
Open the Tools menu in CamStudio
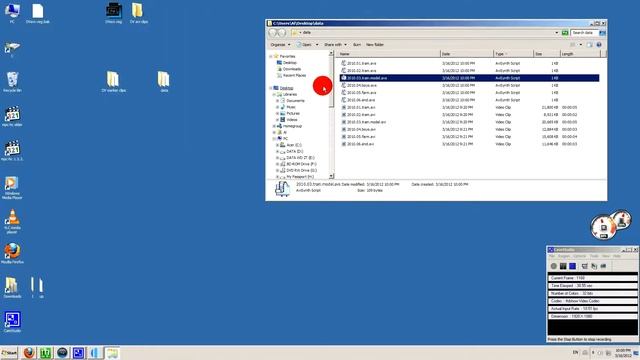coord(594,256)
